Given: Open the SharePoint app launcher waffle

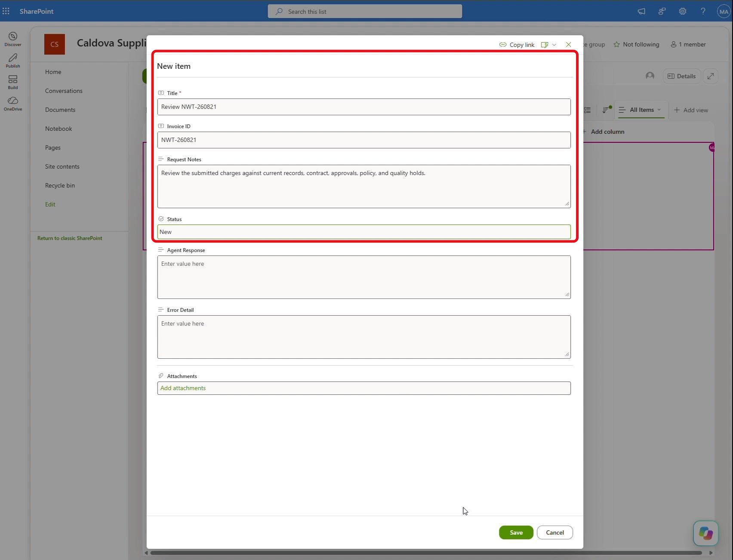Looking at the screenshot, I should tap(6, 11).
